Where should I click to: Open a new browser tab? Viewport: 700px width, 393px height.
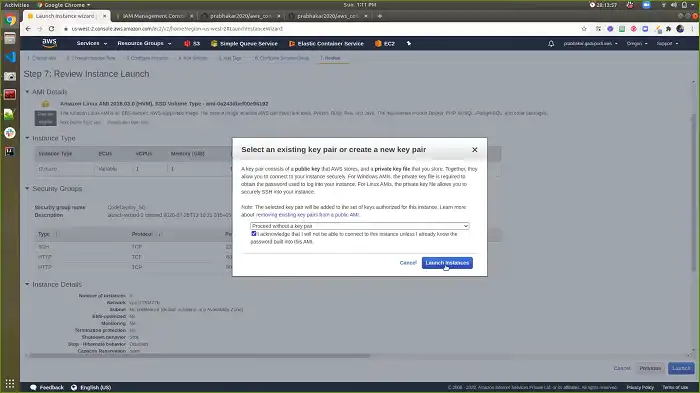click(x=379, y=16)
